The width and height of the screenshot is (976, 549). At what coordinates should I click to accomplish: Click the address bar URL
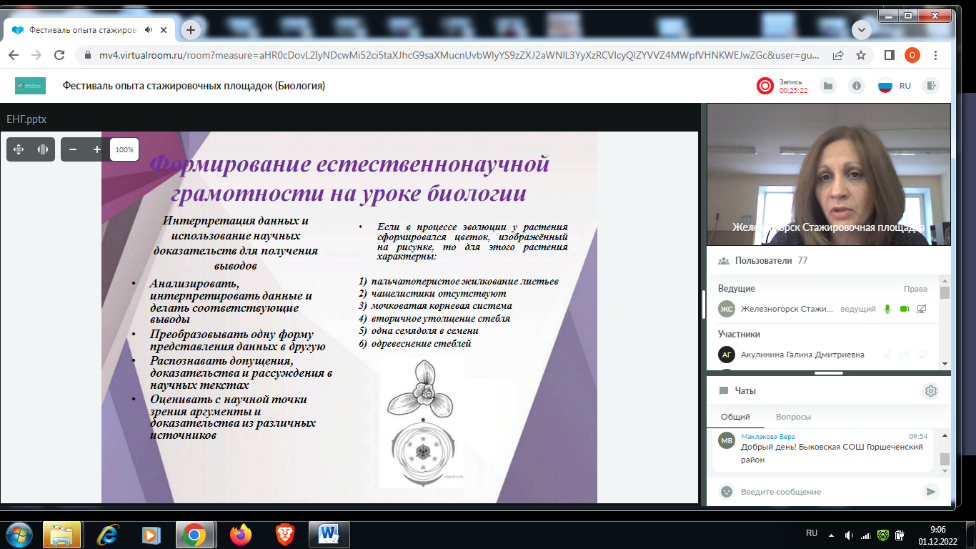coord(459,55)
